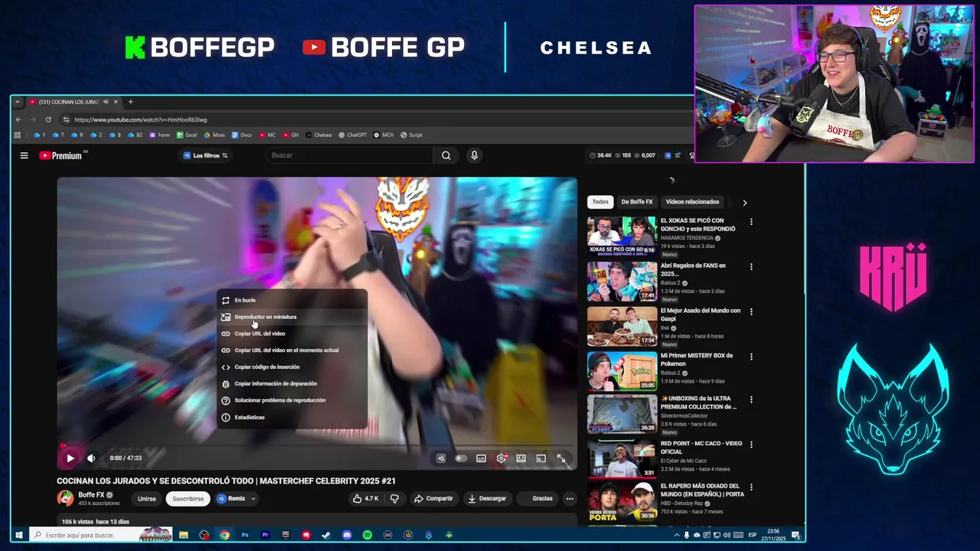Select Reproductor en miniatura

click(x=292, y=317)
